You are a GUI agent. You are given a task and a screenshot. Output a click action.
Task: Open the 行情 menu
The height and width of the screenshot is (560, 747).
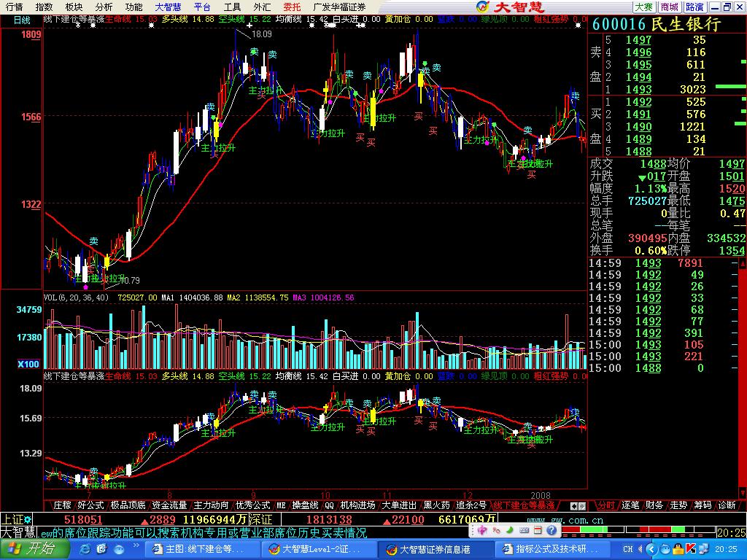tap(14, 7)
